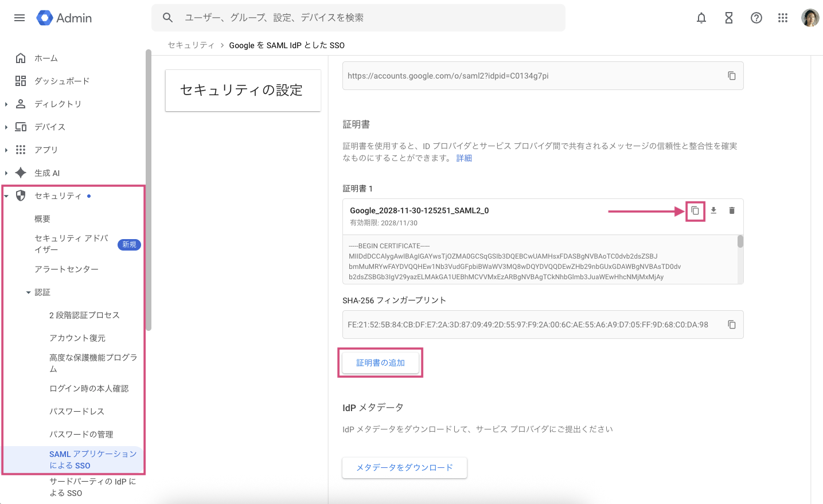Open the help question mark icon
The width and height of the screenshot is (823, 504).
756,18
